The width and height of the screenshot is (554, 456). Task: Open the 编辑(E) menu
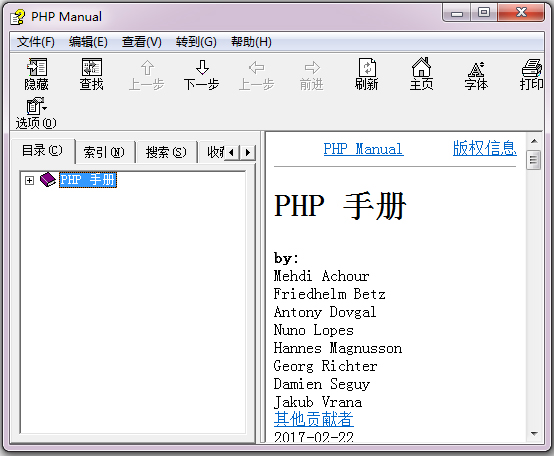88,42
